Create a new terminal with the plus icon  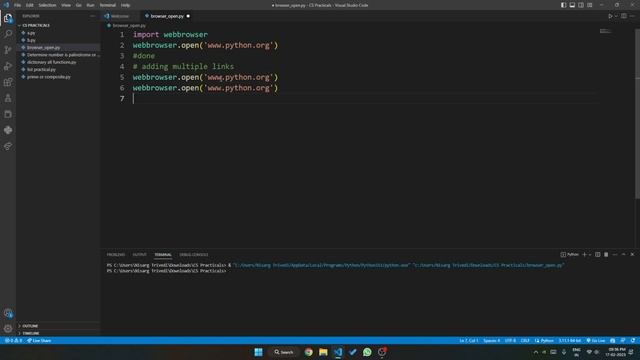[584, 255]
